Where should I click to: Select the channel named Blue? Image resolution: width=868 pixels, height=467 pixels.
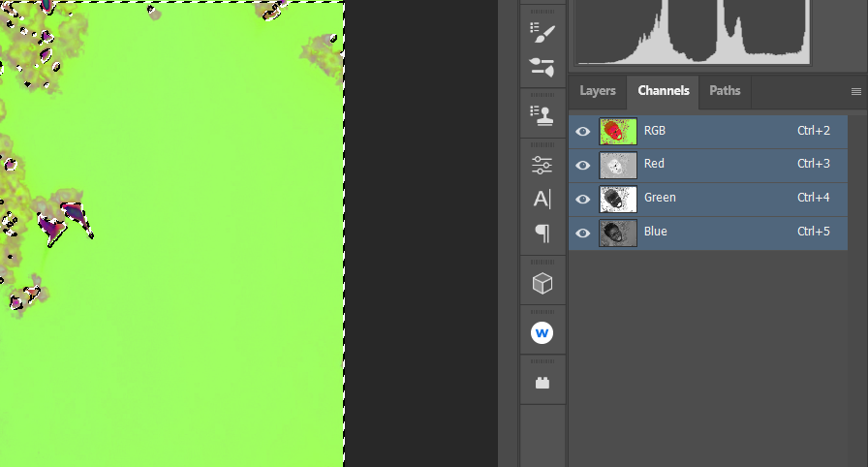[x=656, y=232]
